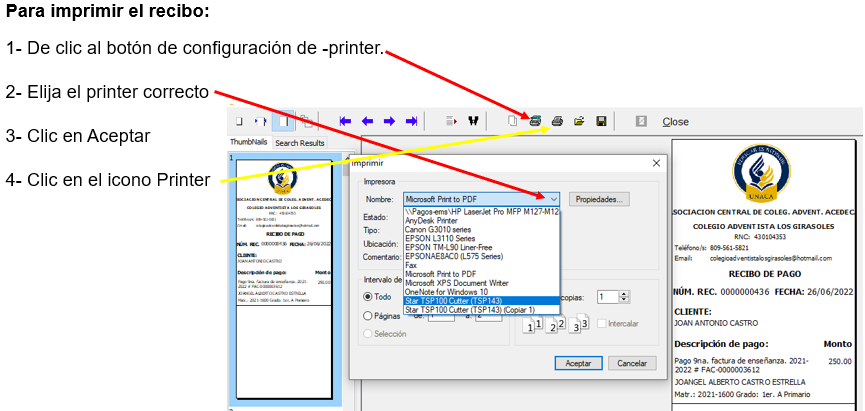
Task: Toggle the Intercalar checkbox
Action: coord(601,323)
